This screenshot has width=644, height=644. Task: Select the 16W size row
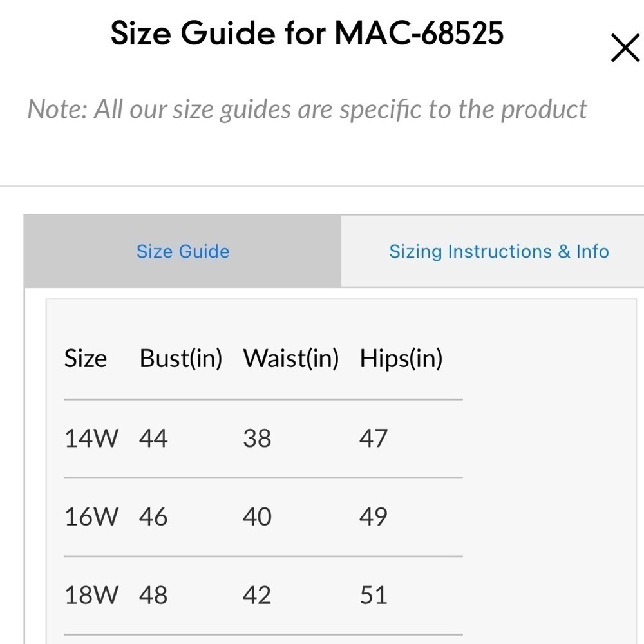(x=263, y=516)
